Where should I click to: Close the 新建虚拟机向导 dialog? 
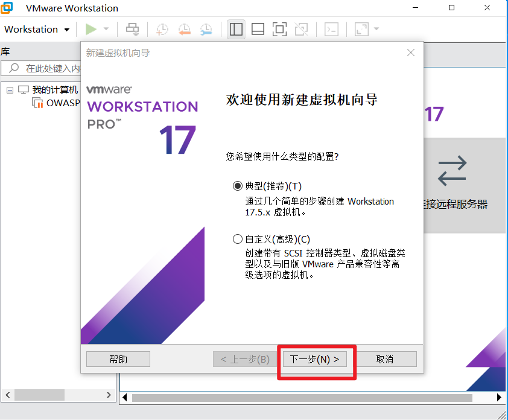click(x=411, y=52)
